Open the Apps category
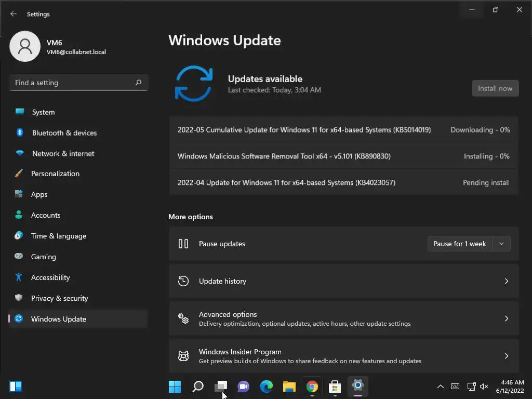 (78, 194)
